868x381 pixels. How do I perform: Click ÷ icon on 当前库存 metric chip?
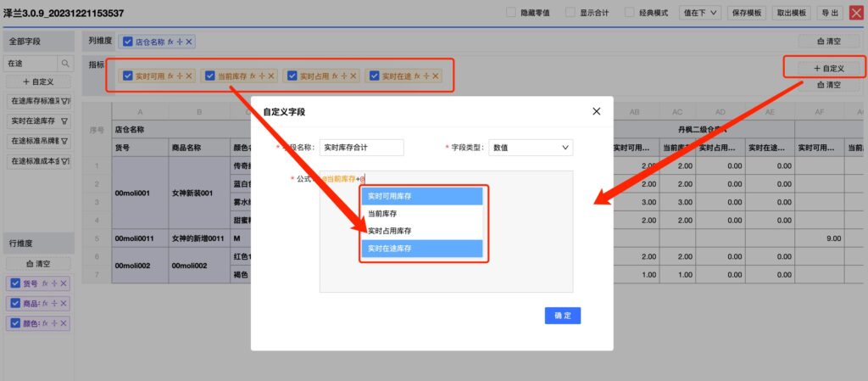pos(261,76)
